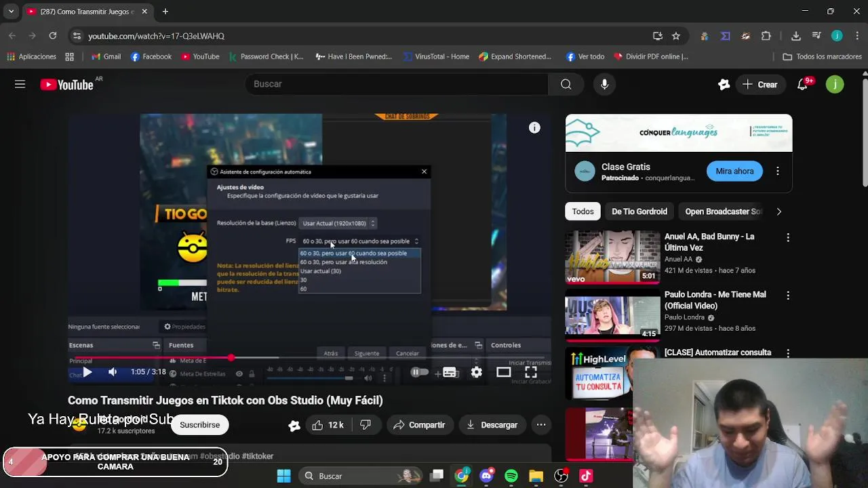Dislike the video with thumbs down
868x488 pixels.
(x=366, y=425)
